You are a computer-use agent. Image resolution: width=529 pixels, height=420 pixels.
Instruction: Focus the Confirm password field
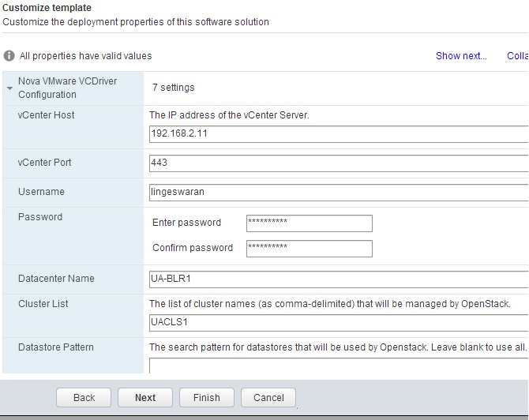(x=310, y=249)
